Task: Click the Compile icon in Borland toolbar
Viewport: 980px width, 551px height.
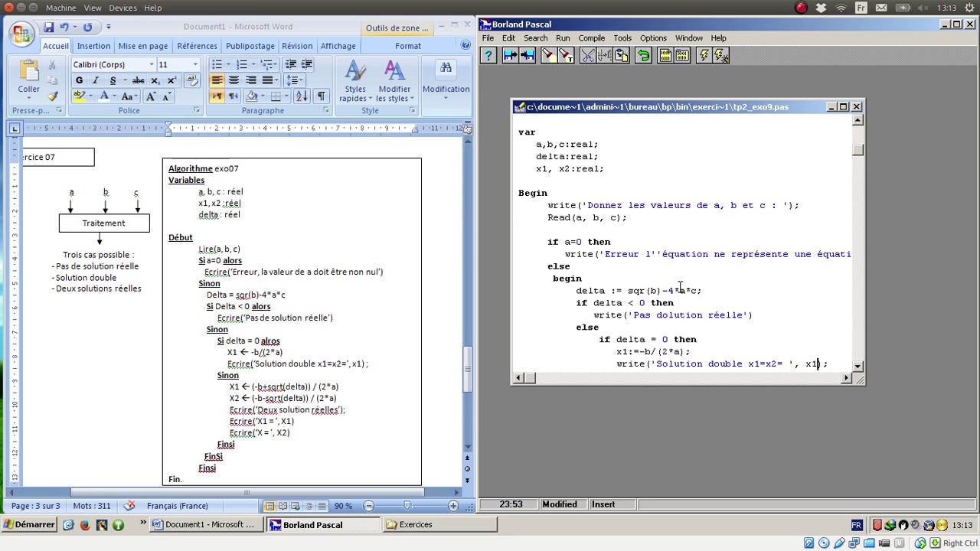Action: pyautogui.click(x=665, y=55)
